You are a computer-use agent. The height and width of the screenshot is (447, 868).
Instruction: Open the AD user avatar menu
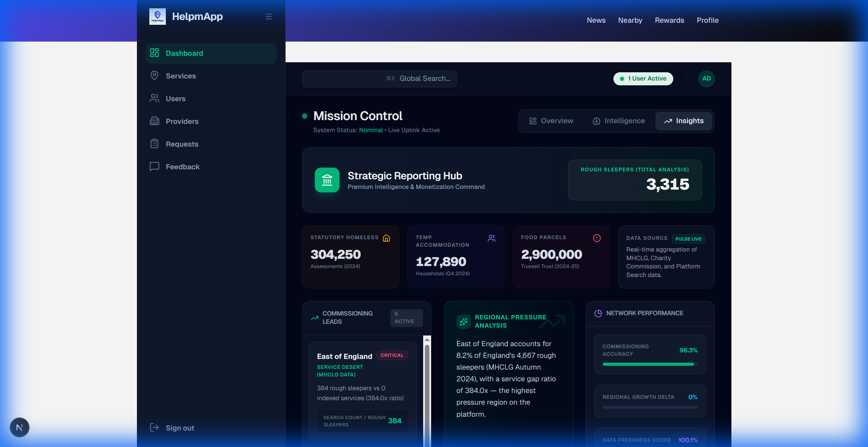(706, 79)
